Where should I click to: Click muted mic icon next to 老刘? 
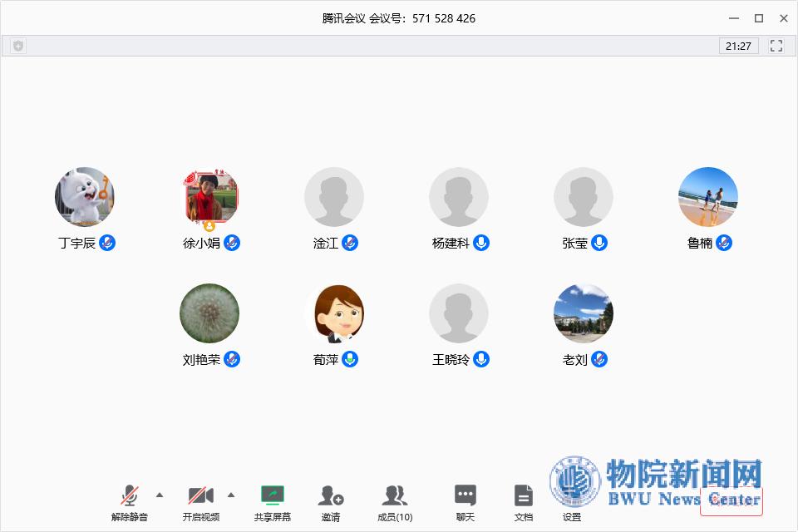tap(599, 359)
